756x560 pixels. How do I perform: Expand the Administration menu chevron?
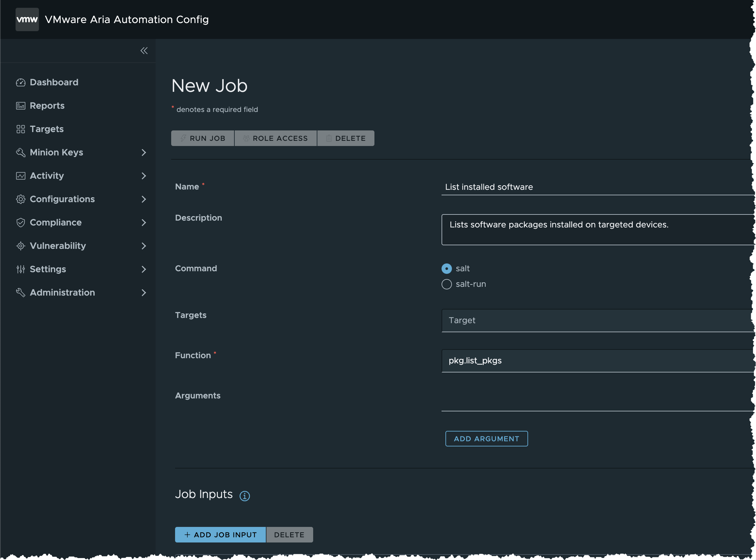pyautogui.click(x=144, y=293)
